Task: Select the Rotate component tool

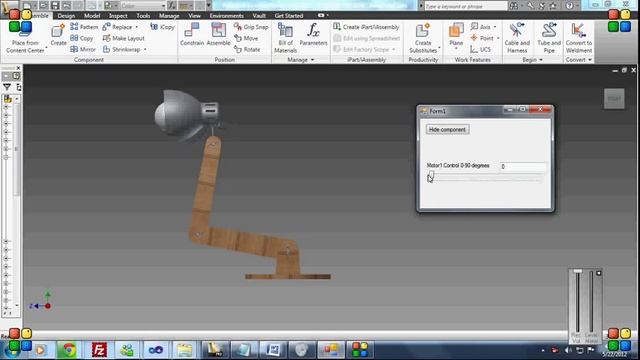Action: 247,49
